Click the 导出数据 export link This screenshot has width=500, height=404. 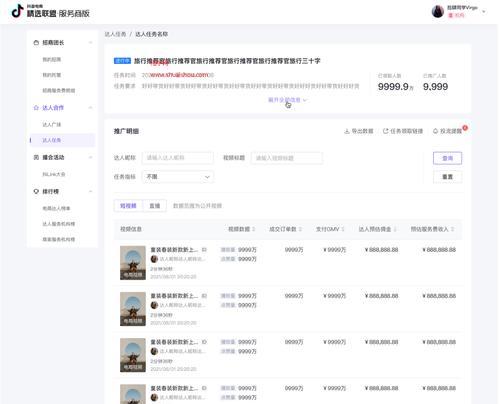coord(359,131)
